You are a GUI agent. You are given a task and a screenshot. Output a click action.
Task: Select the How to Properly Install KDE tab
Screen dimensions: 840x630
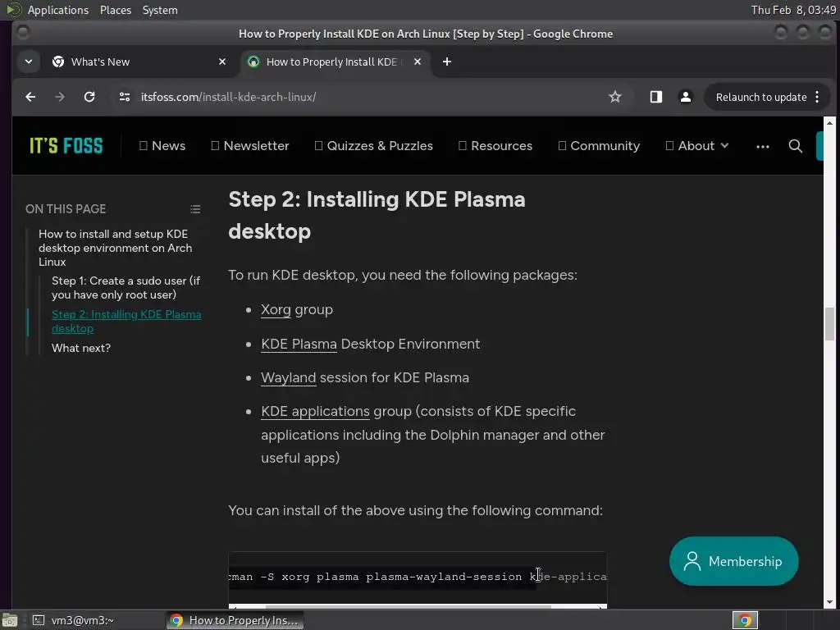click(x=336, y=62)
